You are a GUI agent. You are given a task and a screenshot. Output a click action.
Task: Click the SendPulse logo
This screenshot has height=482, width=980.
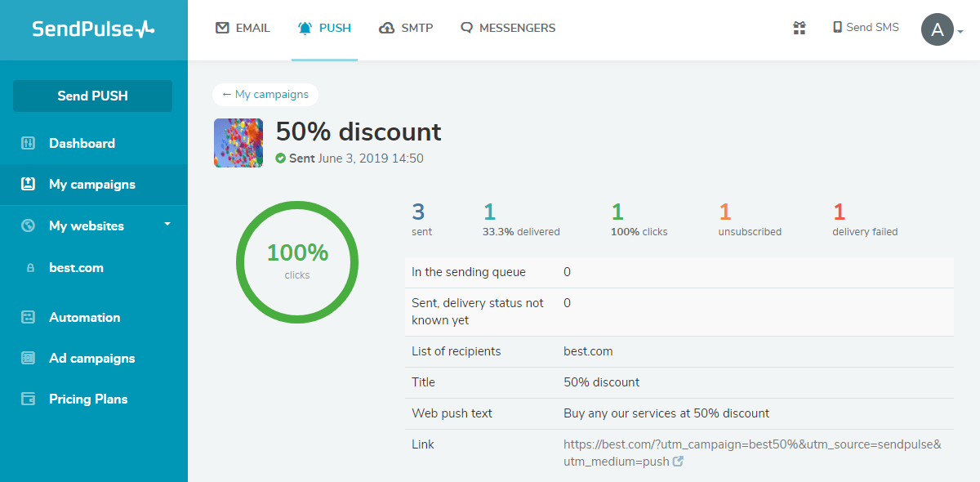(x=93, y=29)
